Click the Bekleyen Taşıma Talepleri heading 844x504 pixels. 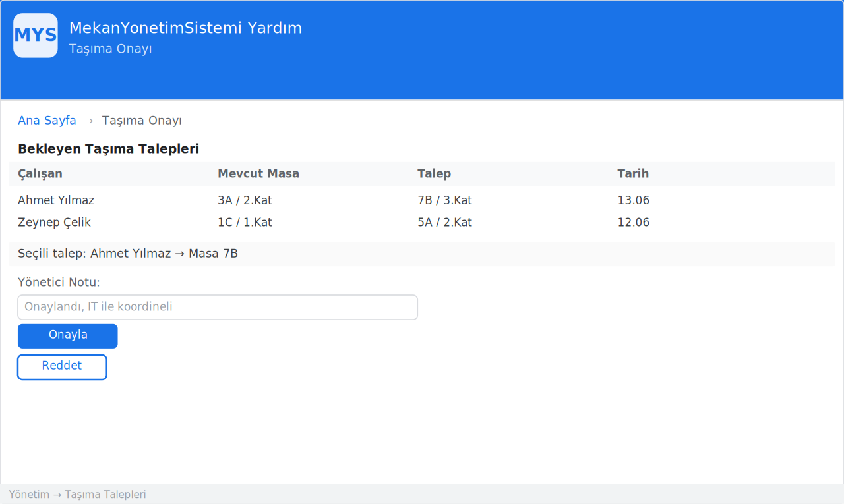coord(108,149)
